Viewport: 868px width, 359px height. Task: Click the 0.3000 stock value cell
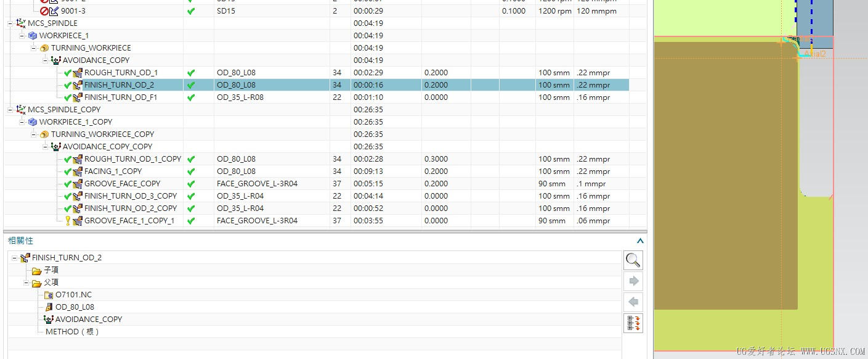point(436,159)
